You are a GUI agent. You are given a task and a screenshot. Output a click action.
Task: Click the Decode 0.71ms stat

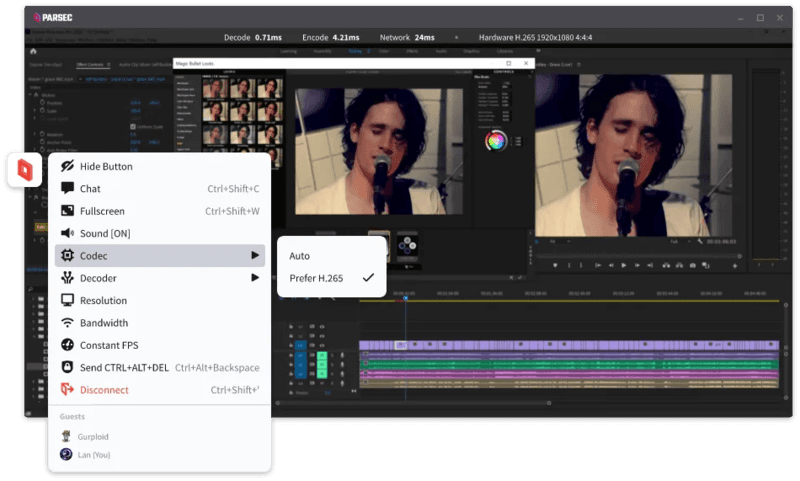click(x=253, y=37)
